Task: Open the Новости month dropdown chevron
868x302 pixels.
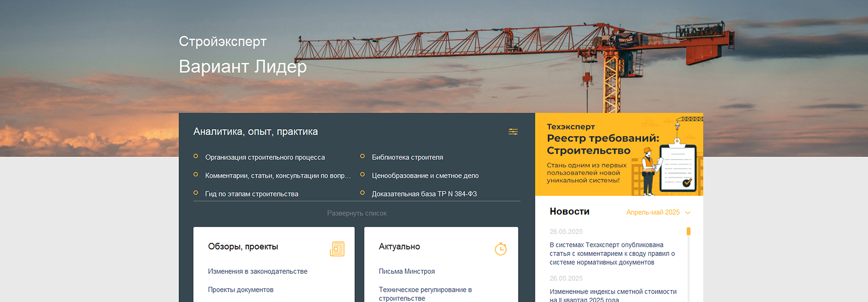Action: pyautogui.click(x=688, y=213)
